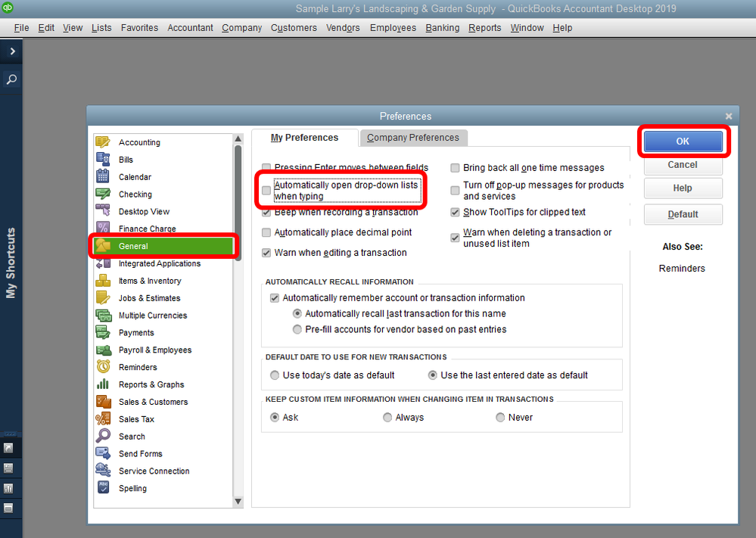Select Pre-fill accounts for vendor radio button
Screen dimensions: 756x538
pyautogui.click(x=297, y=329)
